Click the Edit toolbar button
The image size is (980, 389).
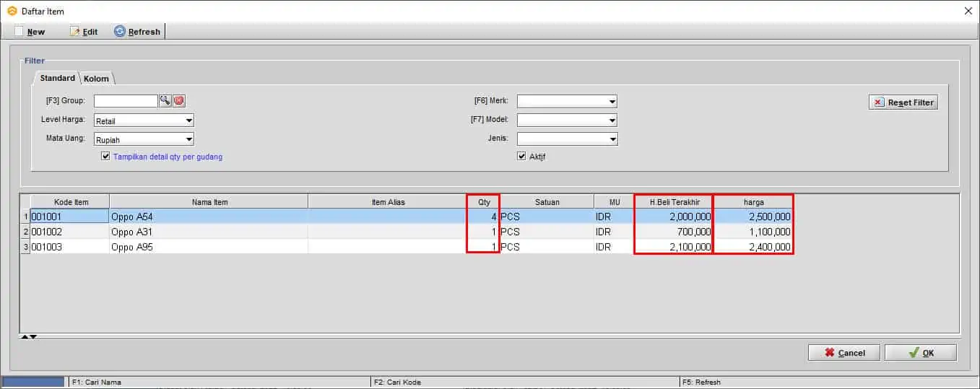[84, 32]
